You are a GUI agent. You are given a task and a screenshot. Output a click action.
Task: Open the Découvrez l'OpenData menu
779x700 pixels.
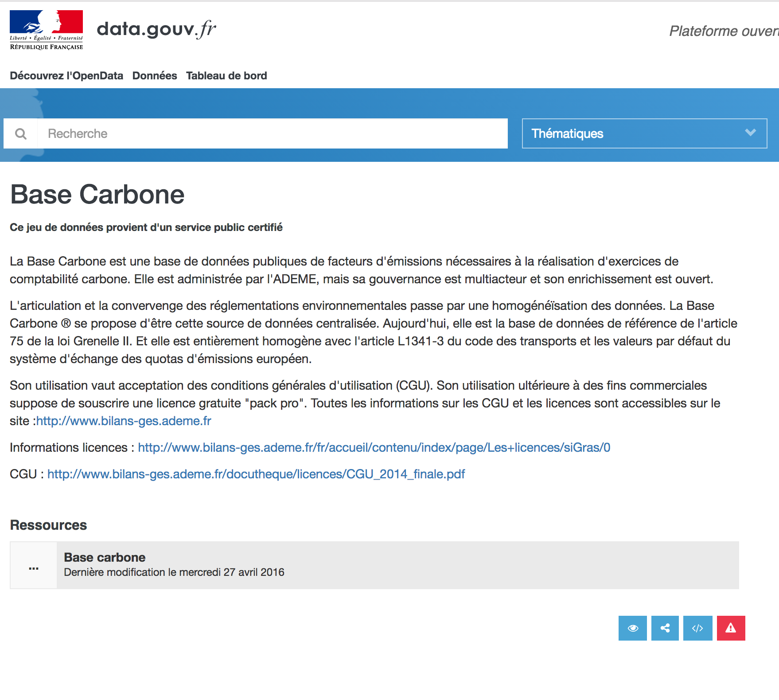(66, 76)
